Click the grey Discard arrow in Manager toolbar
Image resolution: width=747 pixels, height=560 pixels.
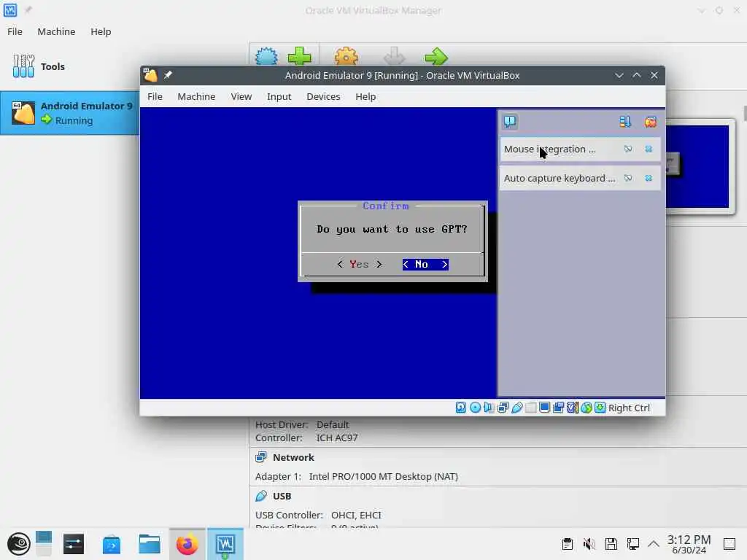[394, 56]
